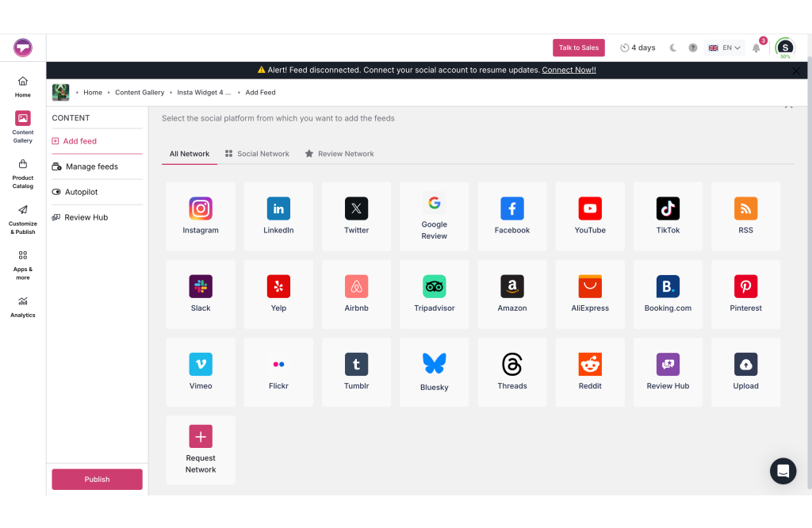812x528 pixels.
Task: Open the help question mark icon
Action: [x=693, y=48]
